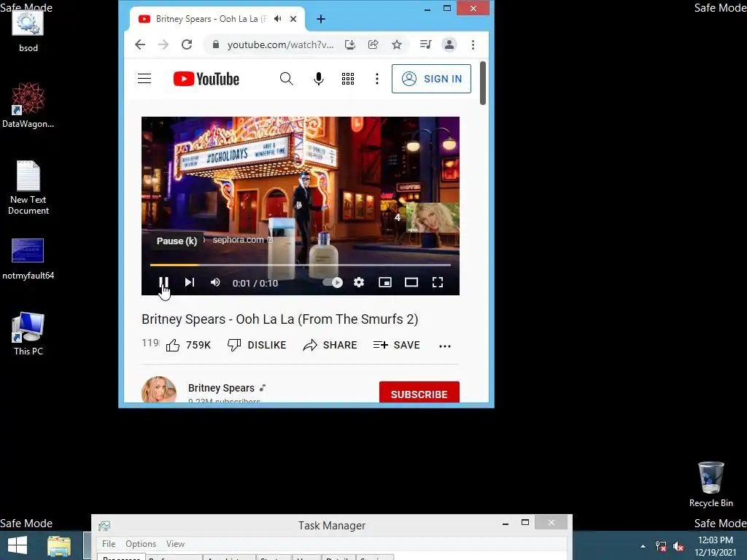Click the Chrome address bar

(x=279, y=44)
